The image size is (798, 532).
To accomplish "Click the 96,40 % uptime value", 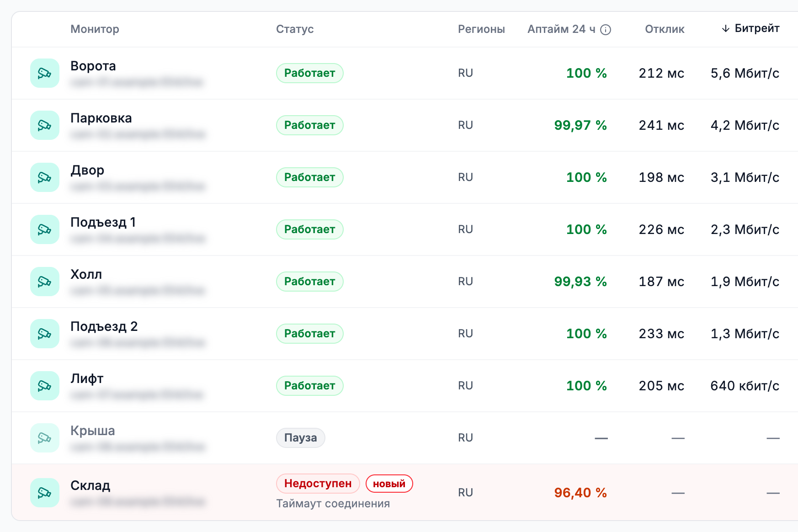I will coord(580,493).
